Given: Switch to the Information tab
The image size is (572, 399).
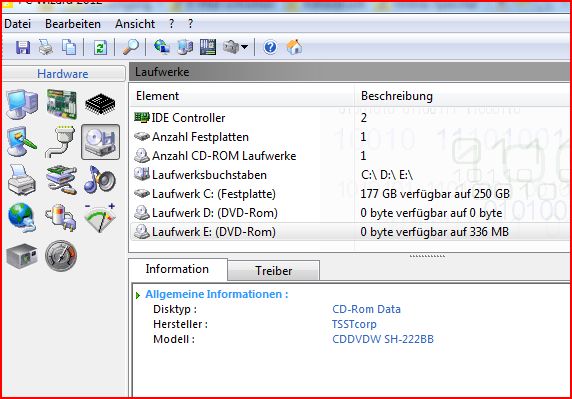Looking at the screenshot, I should click(177, 269).
